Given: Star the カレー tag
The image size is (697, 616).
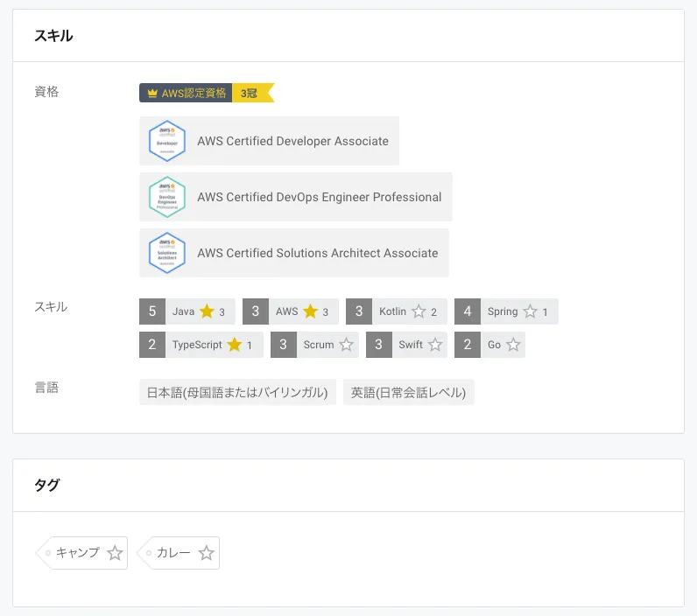Looking at the screenshot, I should pyautogui.click(x=207, y=553).
